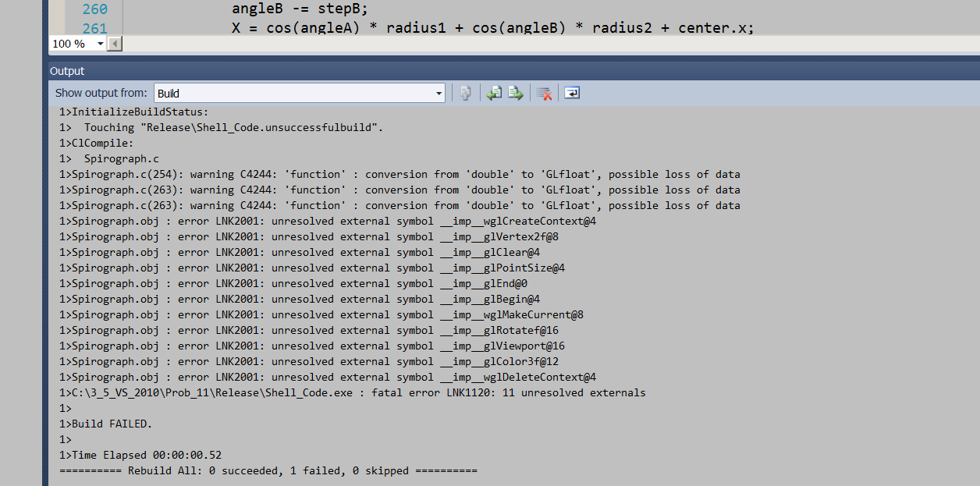The width and height of the screenshot is (980, 486).
Task: Go to the next message in Output
Action: pyautogui.click(x=515, y=93)
